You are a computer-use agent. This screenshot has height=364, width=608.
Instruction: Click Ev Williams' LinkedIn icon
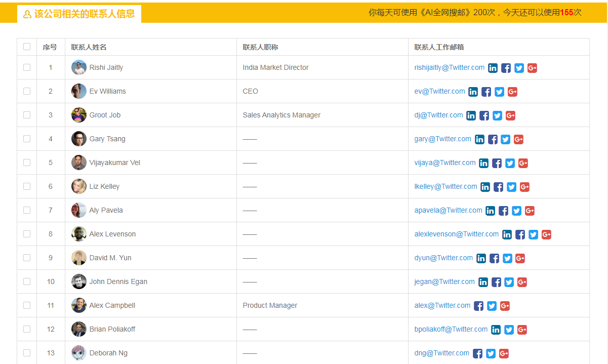coord(473,92)
